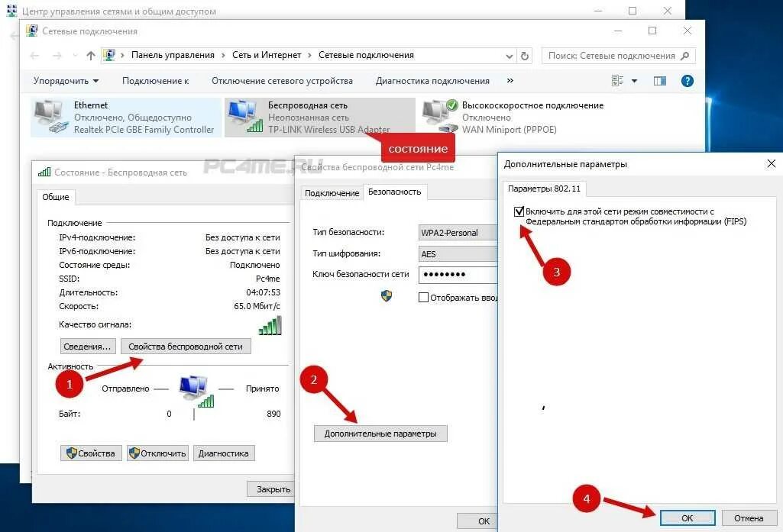Enable the Отображать вводимые знаки checkbox

(423, 298)
